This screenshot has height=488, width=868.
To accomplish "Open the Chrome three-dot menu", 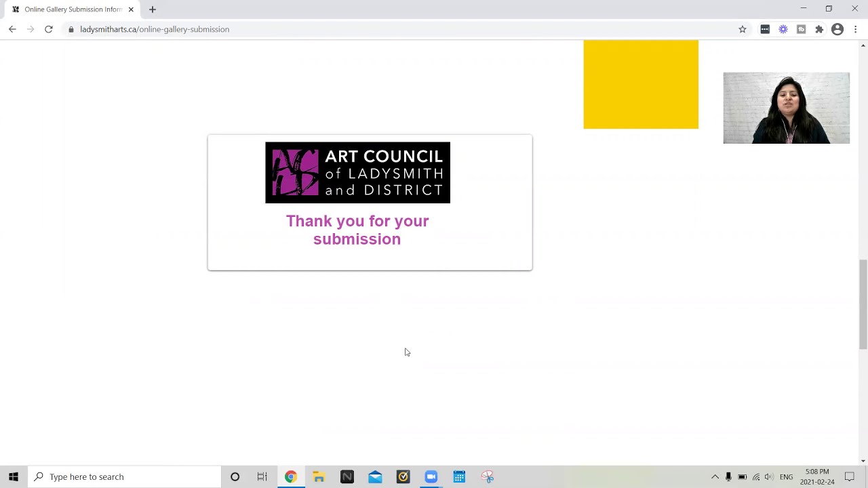I will click(x=856, y=29).
